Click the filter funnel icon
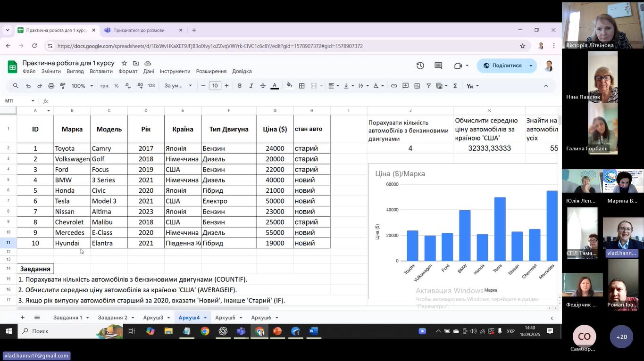 (428, 86)
